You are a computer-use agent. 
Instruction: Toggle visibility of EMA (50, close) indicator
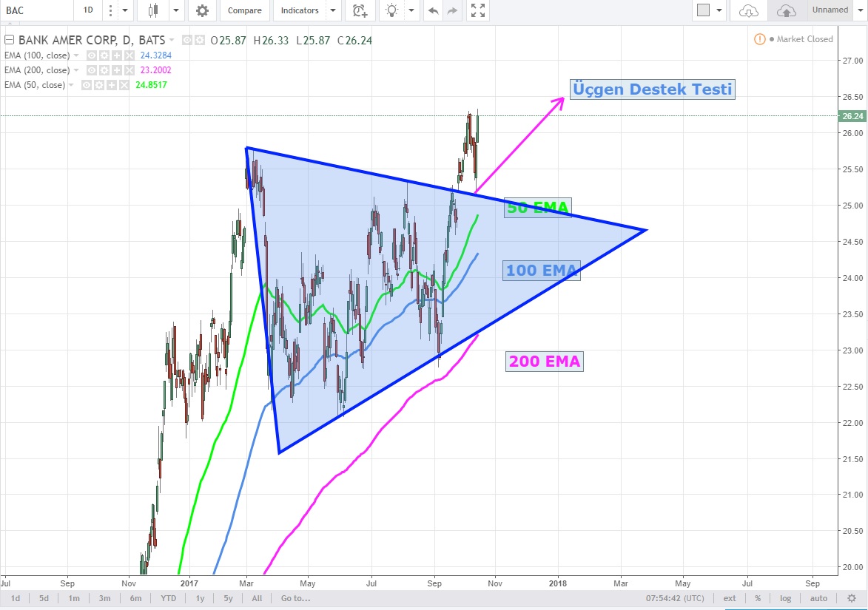tap(87, 85)
